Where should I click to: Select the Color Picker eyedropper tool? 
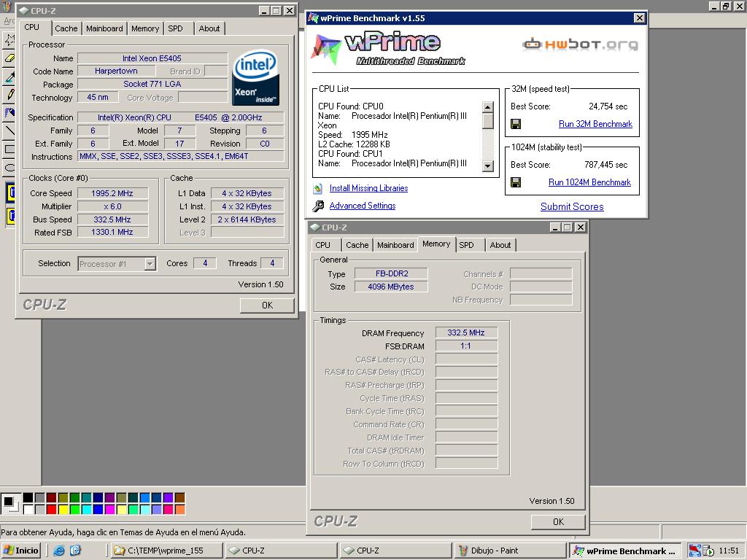(x=9, y=77)
